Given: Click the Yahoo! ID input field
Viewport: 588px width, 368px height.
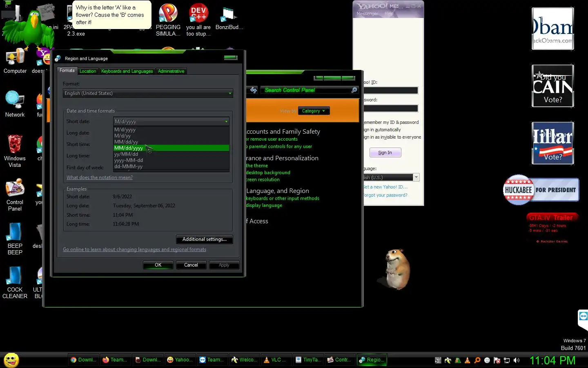Looking at the screenshot, I should tap(391, 90).
